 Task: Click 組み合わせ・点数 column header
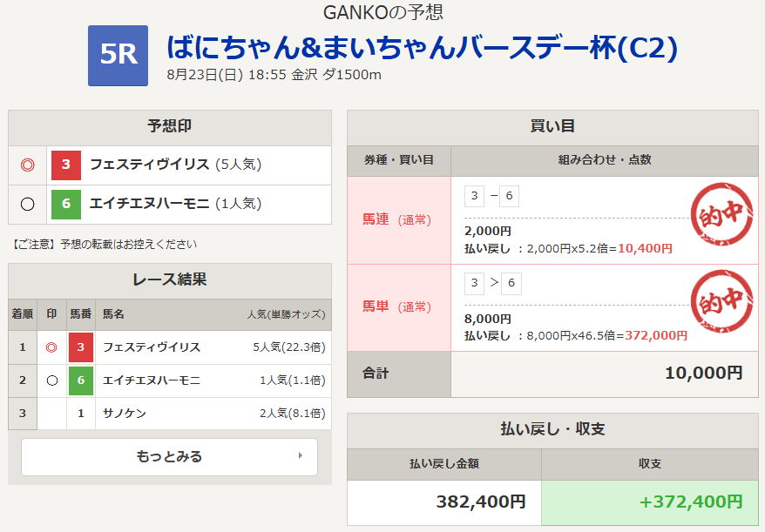pos(605,160)
